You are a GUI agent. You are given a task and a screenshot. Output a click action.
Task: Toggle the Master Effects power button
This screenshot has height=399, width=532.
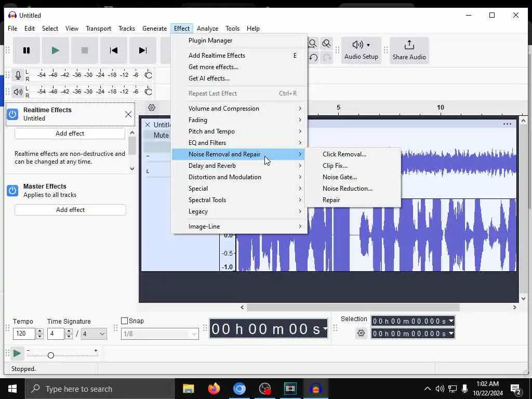12,190
